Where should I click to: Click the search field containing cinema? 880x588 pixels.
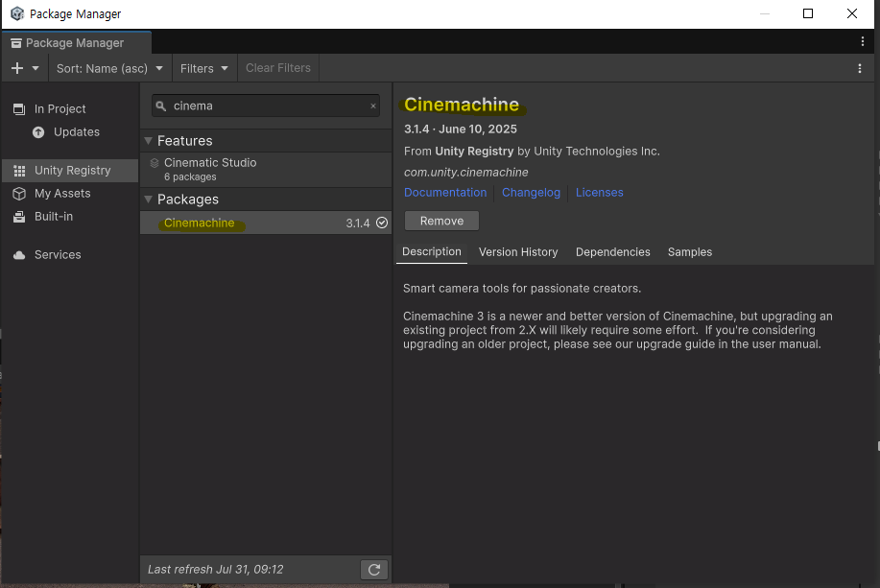[x=266, y=106]
